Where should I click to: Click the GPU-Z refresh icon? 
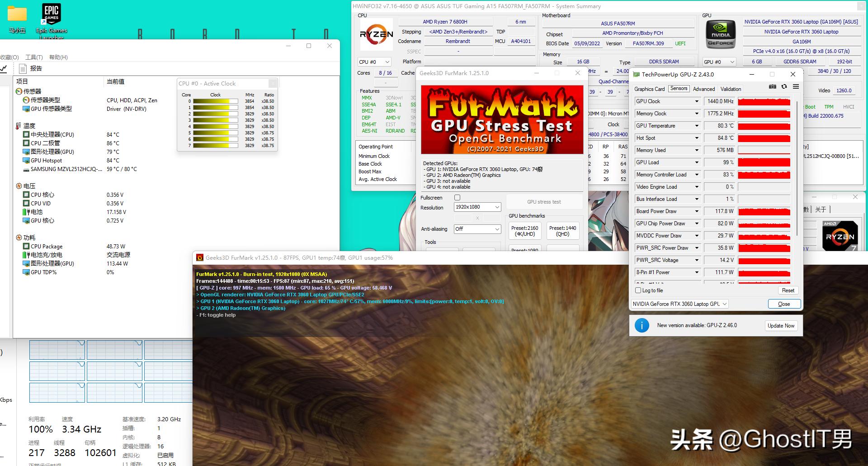(784, 86)
